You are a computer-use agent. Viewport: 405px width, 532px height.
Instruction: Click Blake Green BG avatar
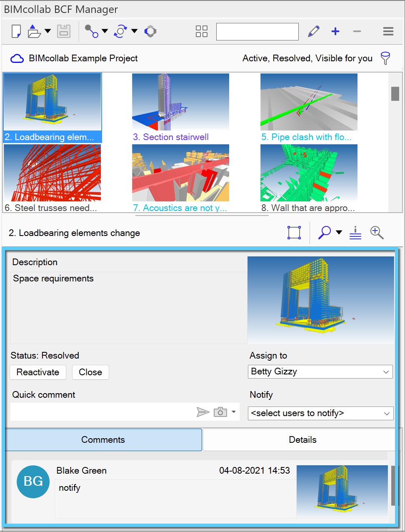[33, 482]
